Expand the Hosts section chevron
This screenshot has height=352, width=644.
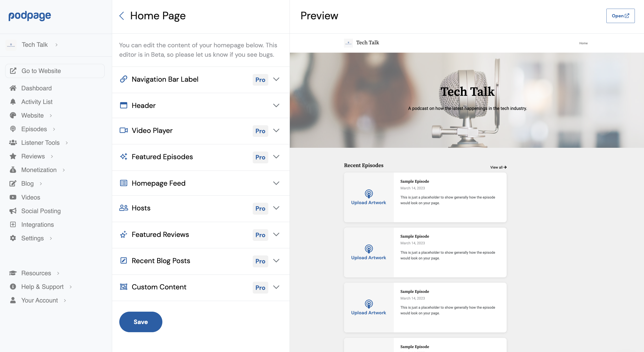pyautogui.click(x=276, y=208)
